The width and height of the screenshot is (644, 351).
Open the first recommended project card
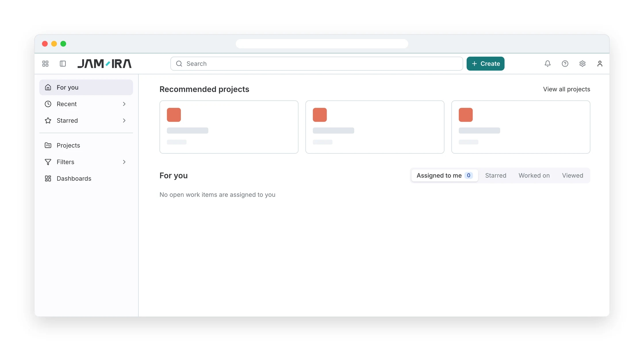(x=229, y=127)
